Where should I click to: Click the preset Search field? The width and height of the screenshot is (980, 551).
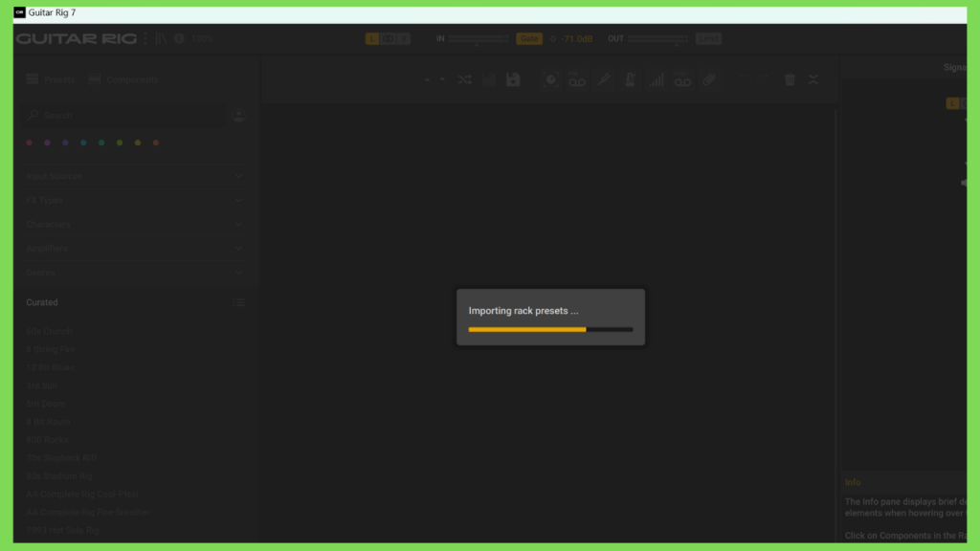pyautogui.click(x=125, y=116)
